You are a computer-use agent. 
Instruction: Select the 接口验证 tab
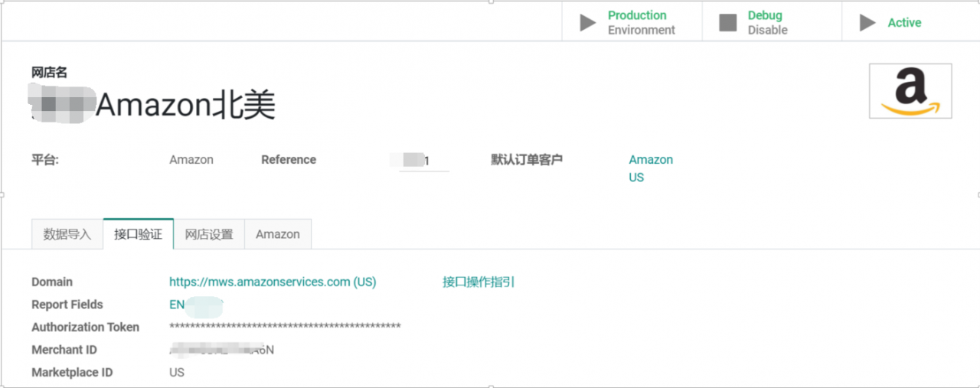tap(139, 234)
